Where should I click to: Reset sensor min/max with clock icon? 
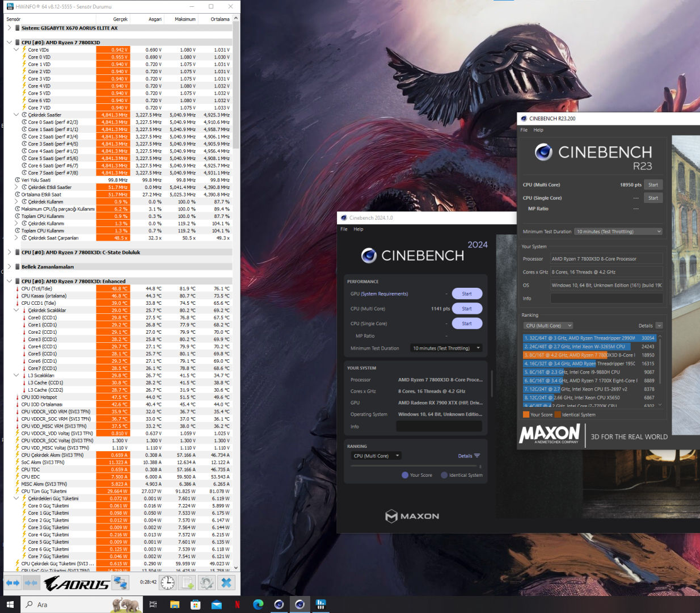coord(167,582)
